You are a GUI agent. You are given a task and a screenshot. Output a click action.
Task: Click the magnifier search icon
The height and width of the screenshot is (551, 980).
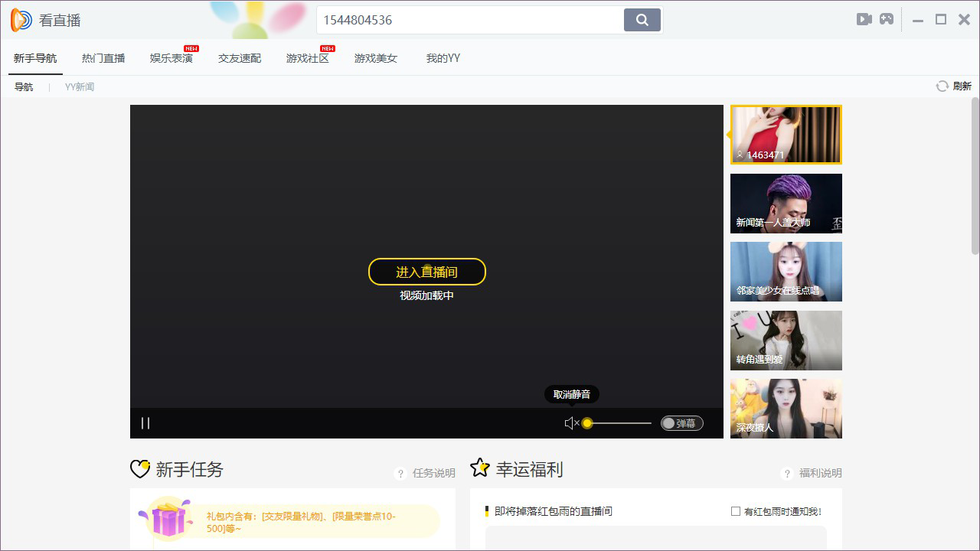point(642,19)
